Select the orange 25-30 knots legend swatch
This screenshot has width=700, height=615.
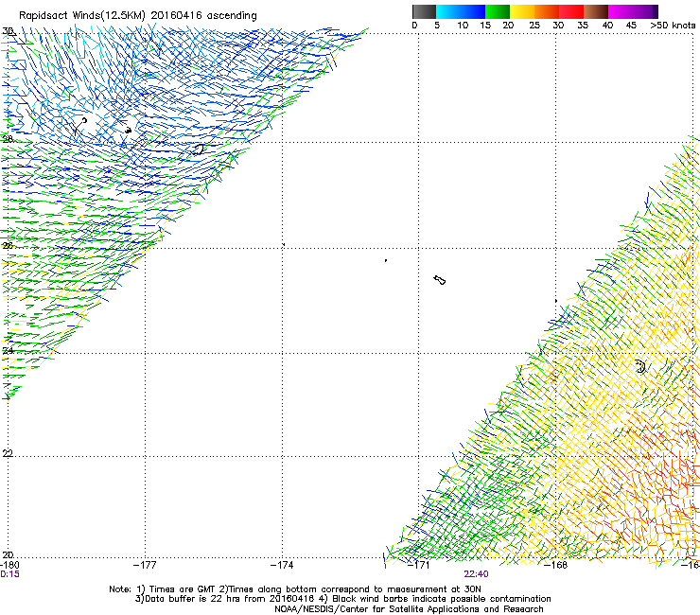(x=547, y=11)
